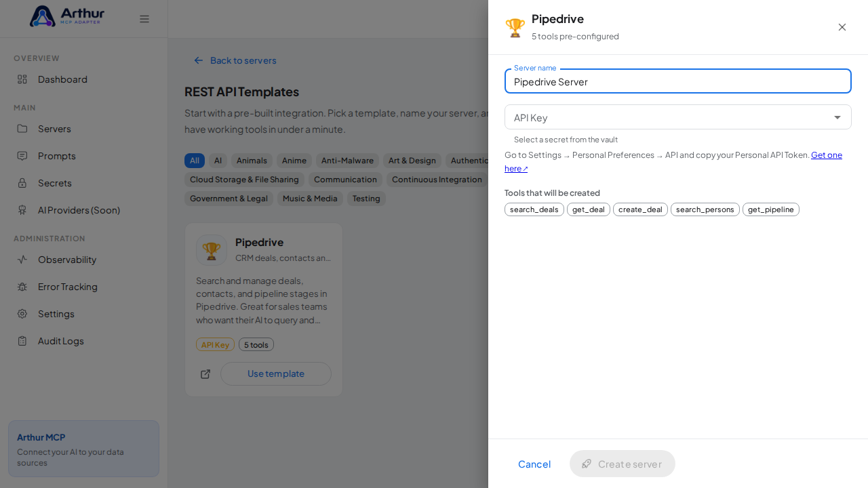Screen dimensions: 868x488
Task: Open the Audit Logs clipboard icon
Action: [22, 341]
